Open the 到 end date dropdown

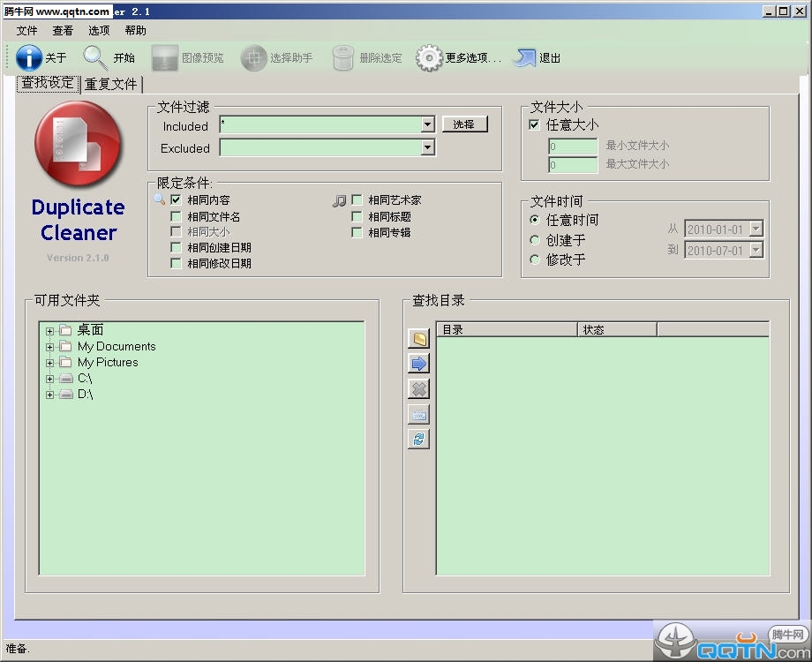756,250
